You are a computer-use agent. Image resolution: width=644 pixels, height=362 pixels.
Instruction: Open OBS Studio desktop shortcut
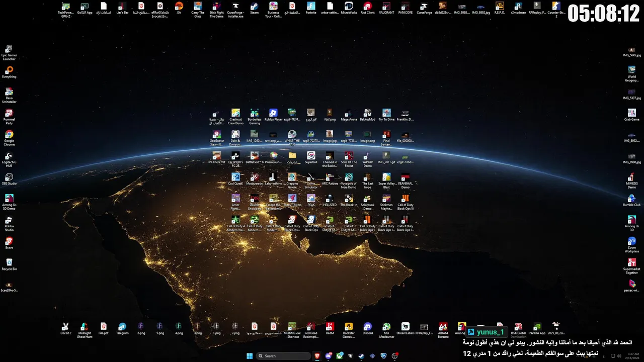(9, 179)
